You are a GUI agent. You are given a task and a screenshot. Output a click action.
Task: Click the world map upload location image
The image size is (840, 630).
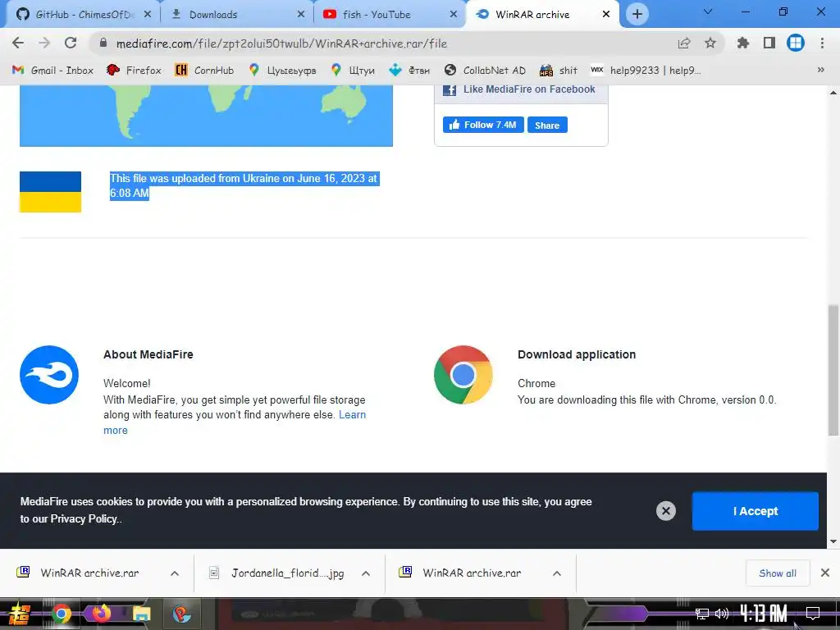tap(206, 115)
